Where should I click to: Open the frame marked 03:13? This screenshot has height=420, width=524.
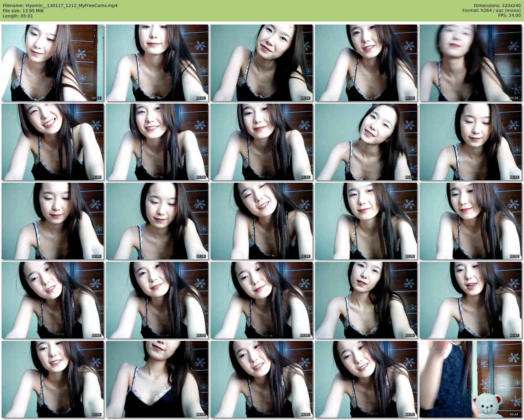(157, 300)
